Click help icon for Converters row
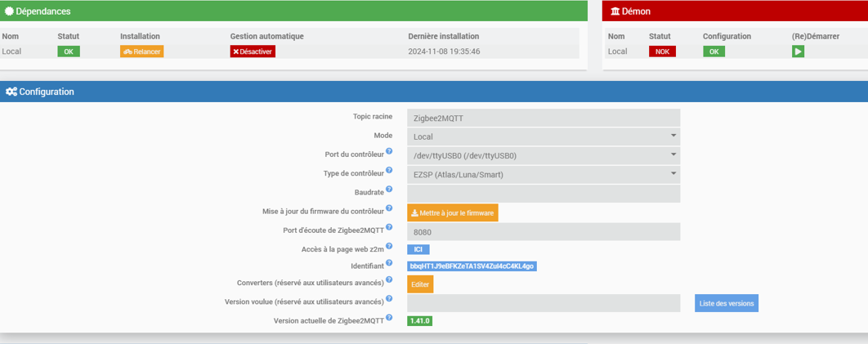The image size is (868, 344). [x=389, y=279]
